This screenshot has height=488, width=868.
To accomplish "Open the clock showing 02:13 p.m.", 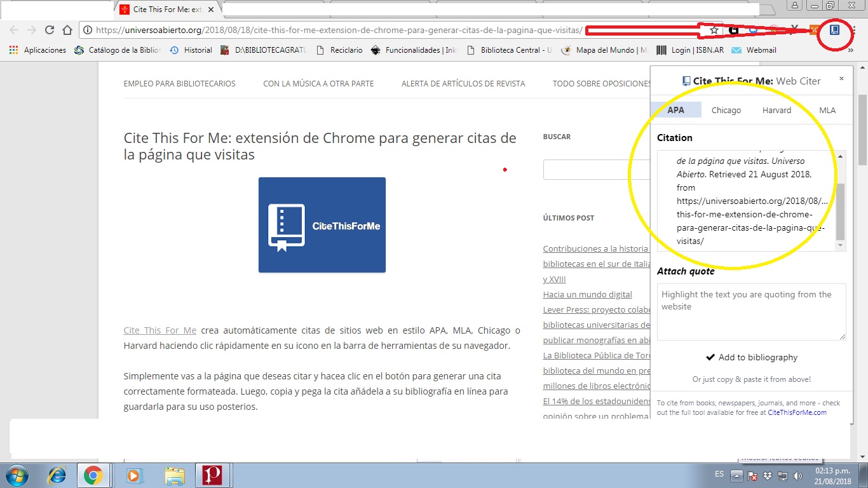I will [834, 475].
